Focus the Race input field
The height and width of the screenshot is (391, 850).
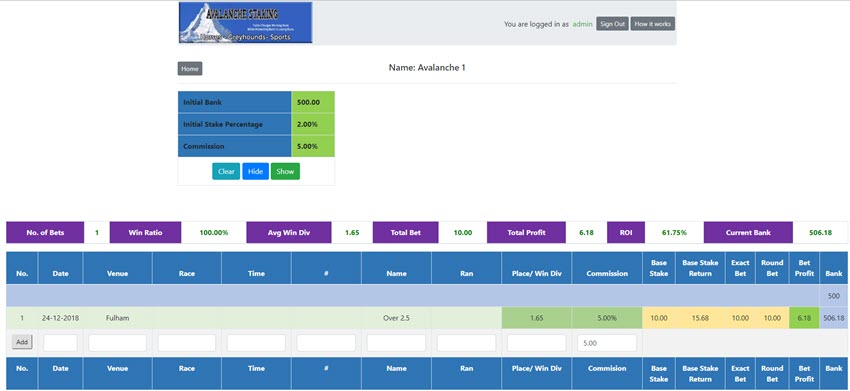187,343
